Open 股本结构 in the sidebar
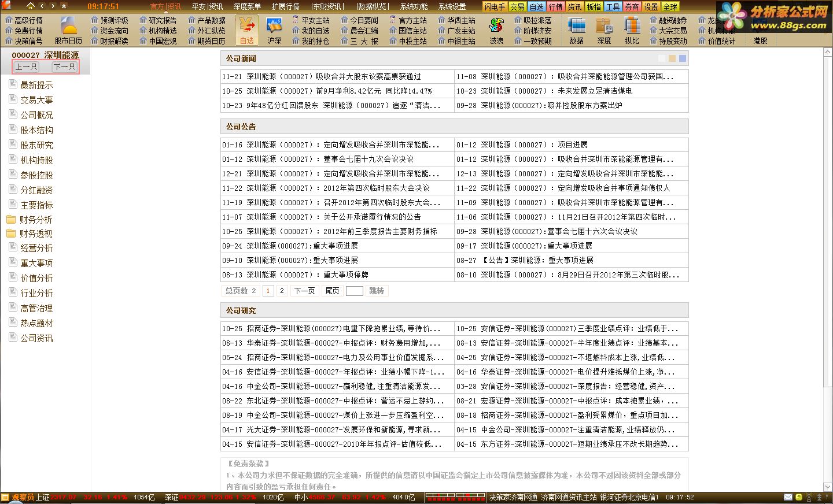 point(36,130)
